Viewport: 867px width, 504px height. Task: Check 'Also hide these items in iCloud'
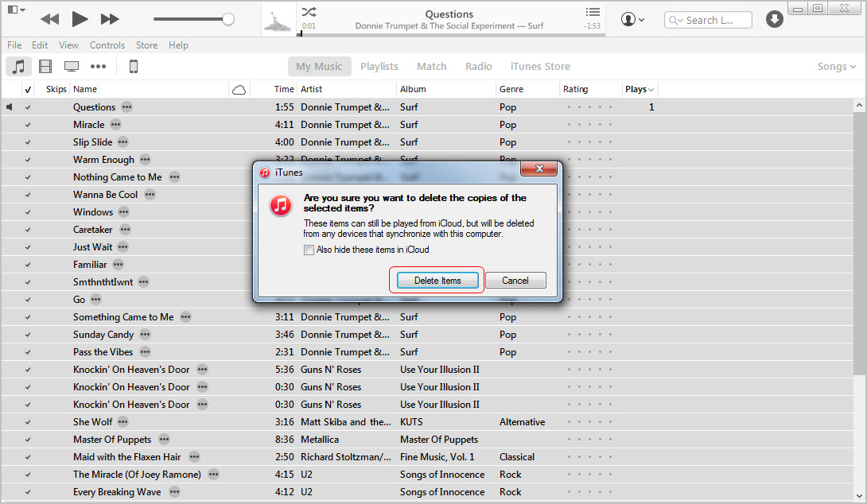tap(309, 250)
